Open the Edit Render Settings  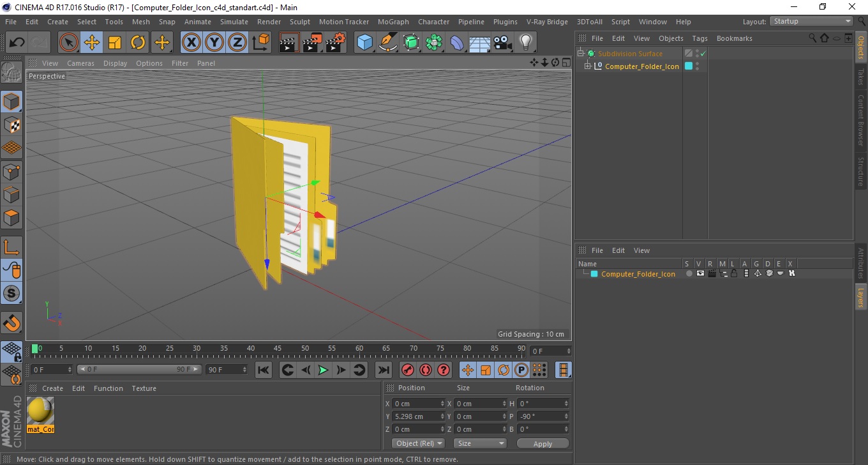point(336,43)
